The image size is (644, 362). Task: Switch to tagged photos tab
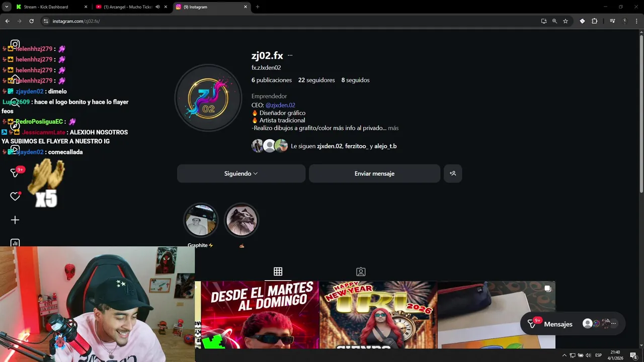(361, 271)
